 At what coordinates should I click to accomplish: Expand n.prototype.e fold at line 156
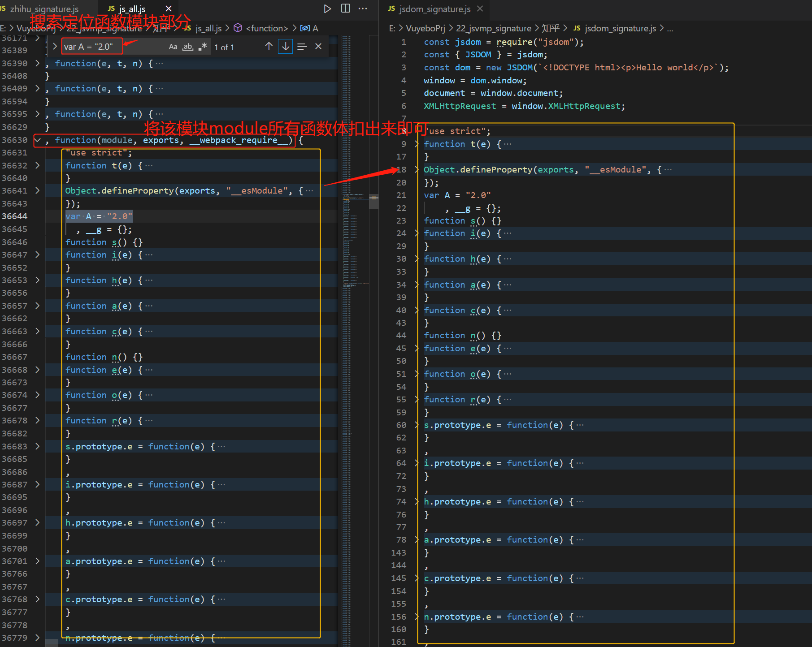417,617
